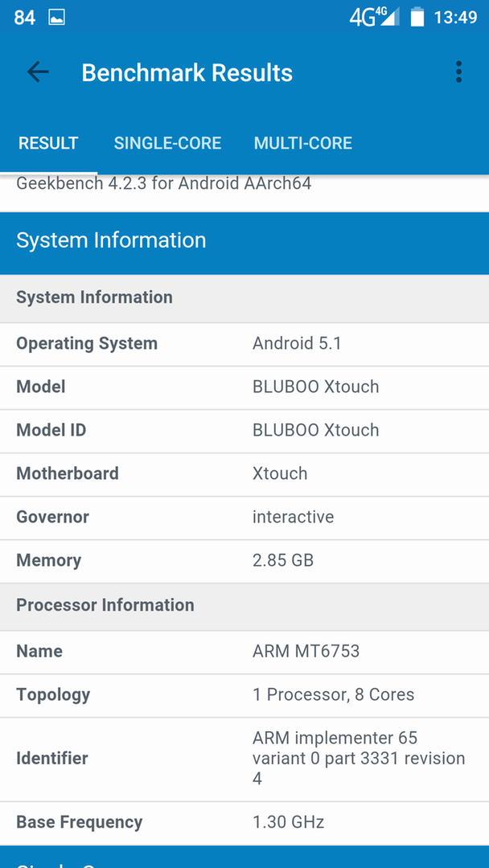This screenshot has width=489, height=868.
Task: Select the BLUBOO Xtouch value in the Model ID row
Action: click(x=315, y=430)
